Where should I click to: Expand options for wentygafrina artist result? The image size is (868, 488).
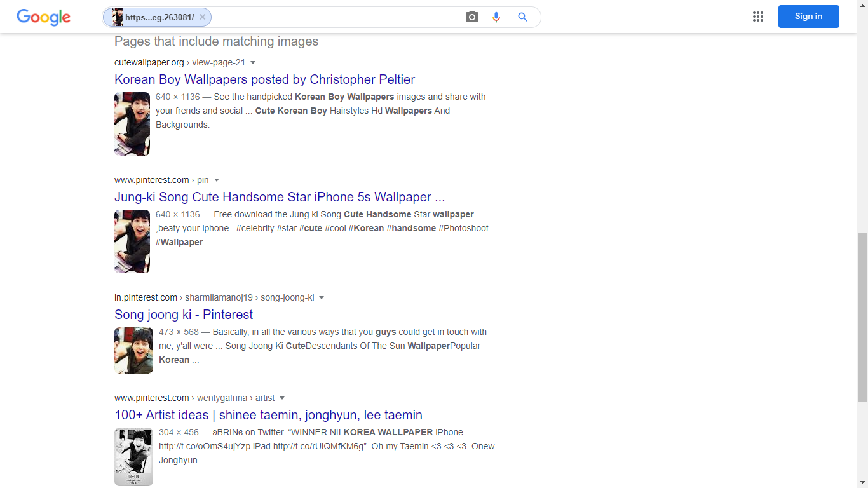pyautogui.click(x=282, y=398)
